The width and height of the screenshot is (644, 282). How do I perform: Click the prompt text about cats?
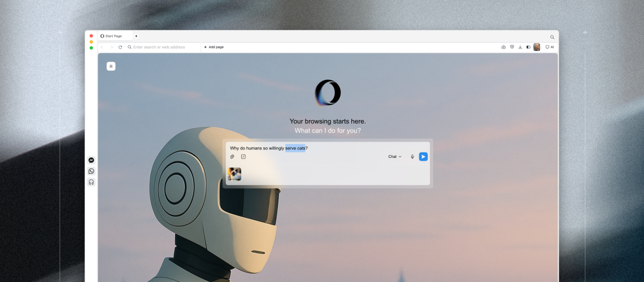coord(268,148)
